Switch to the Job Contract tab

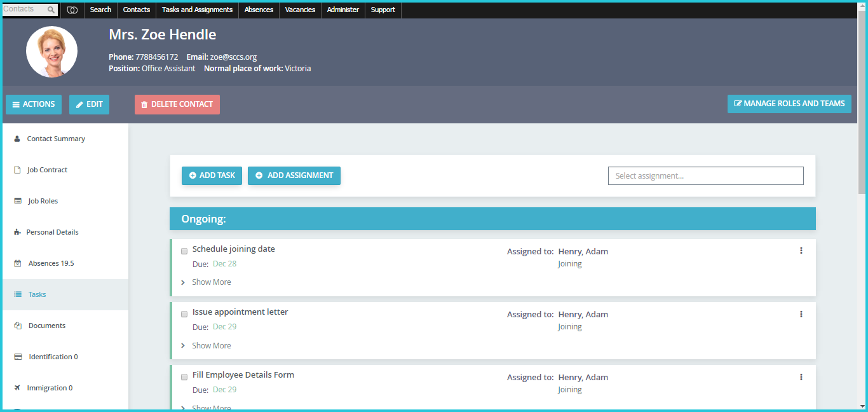tap(65, 170)
